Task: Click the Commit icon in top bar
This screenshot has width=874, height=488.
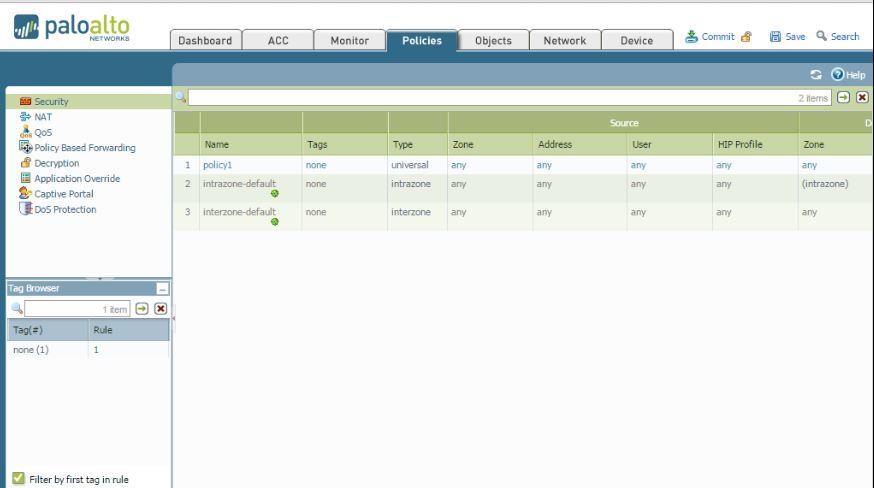Action: 692,37
